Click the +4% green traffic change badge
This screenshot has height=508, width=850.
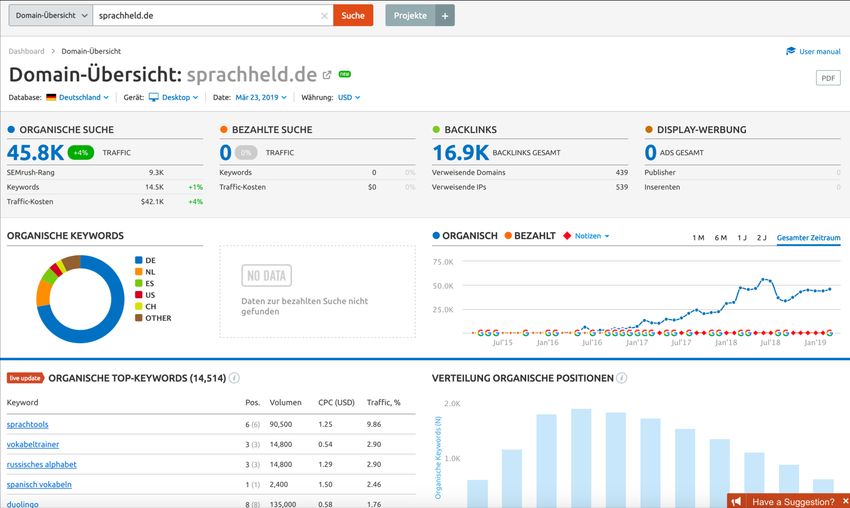81,153
